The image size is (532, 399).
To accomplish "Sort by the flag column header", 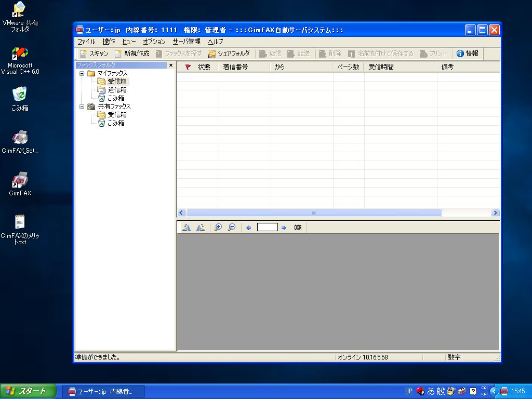I will click(x=188, y=67).
